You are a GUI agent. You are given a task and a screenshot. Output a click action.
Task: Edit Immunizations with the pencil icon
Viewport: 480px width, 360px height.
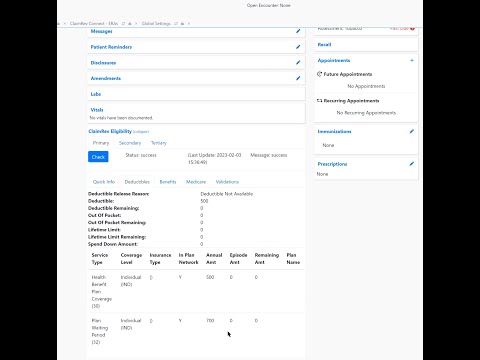[412, 131]
